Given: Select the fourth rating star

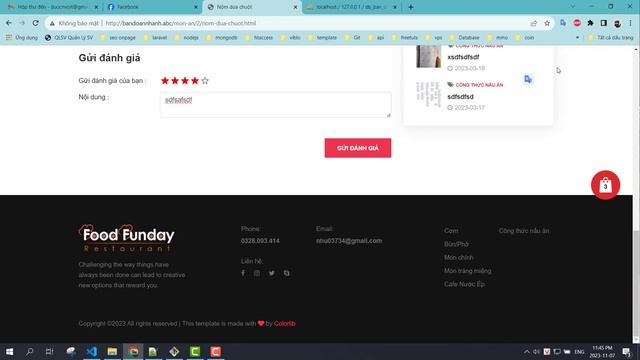Looking at the screenshot, I should (195, 81).
